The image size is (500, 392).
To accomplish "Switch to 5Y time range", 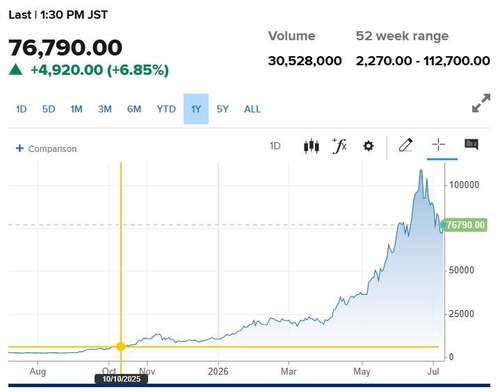I will pyautogui.click(x=222, y=109).
